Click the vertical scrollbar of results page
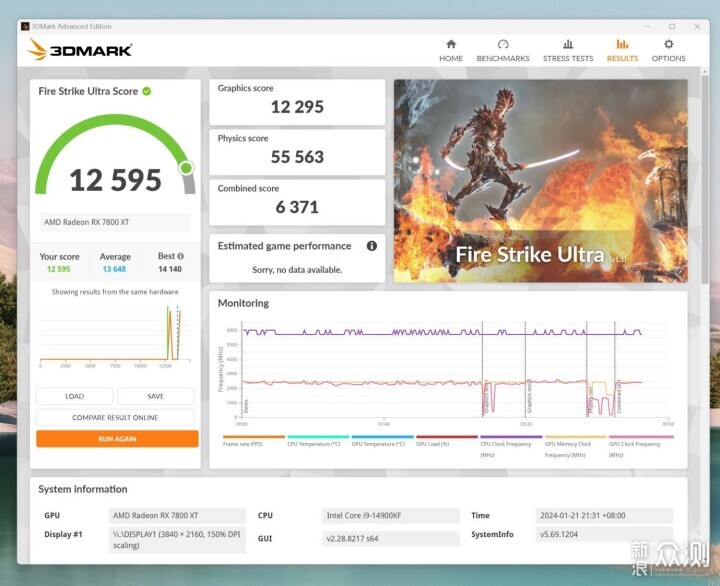The height and width of the screenshot is (586, 720). point(705,179)
